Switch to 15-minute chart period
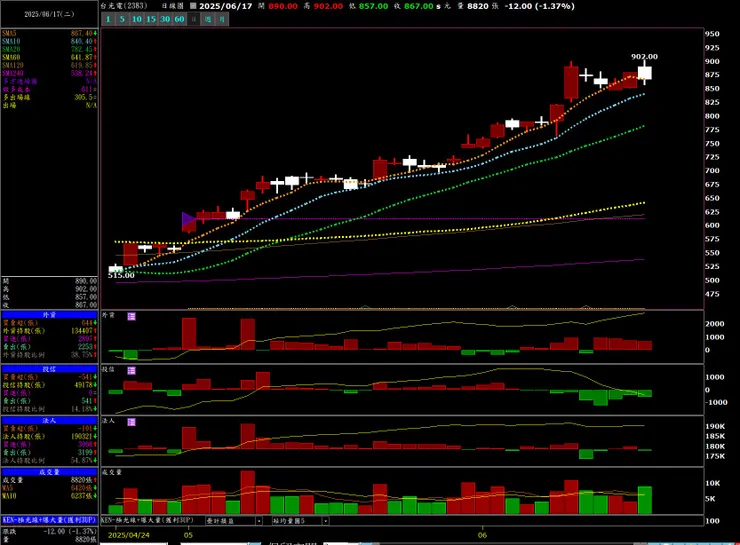This screenshot has height=545, width=740. [x=151, y=19]
